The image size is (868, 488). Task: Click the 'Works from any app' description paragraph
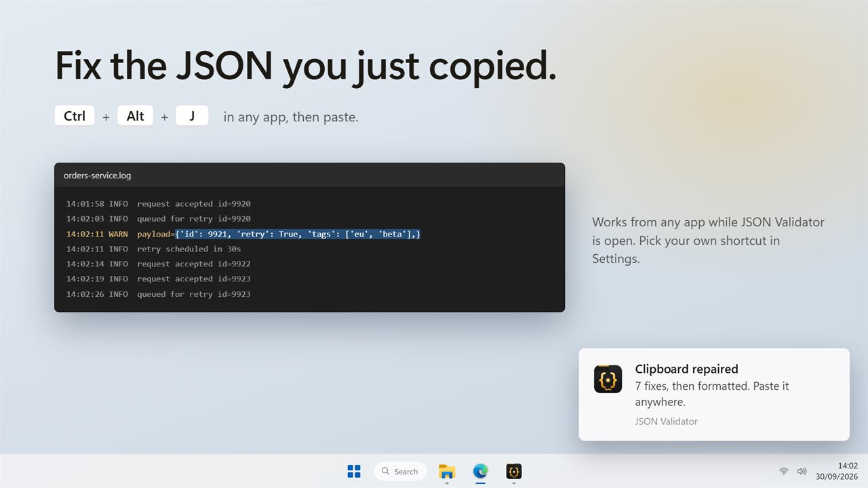[709, 241]
